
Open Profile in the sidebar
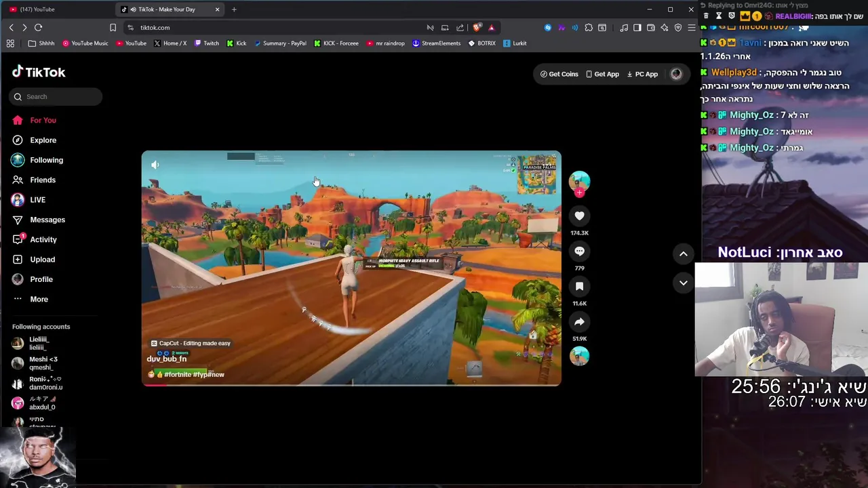point(41,279)
